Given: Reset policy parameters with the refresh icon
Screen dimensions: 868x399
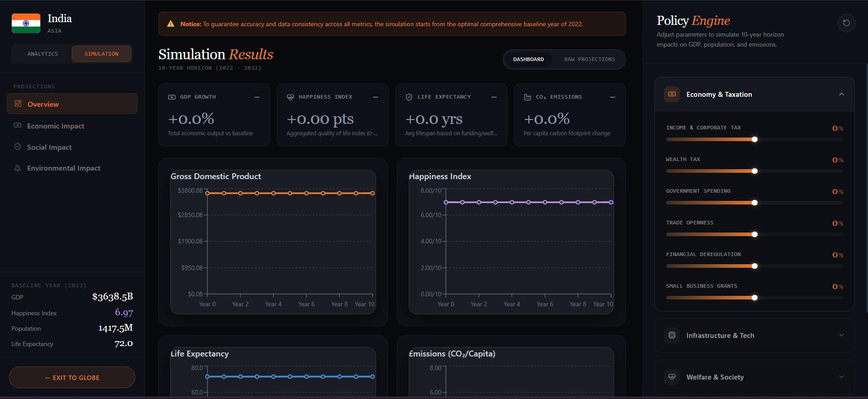Looking at the screenshot, I should coord(846,23).
